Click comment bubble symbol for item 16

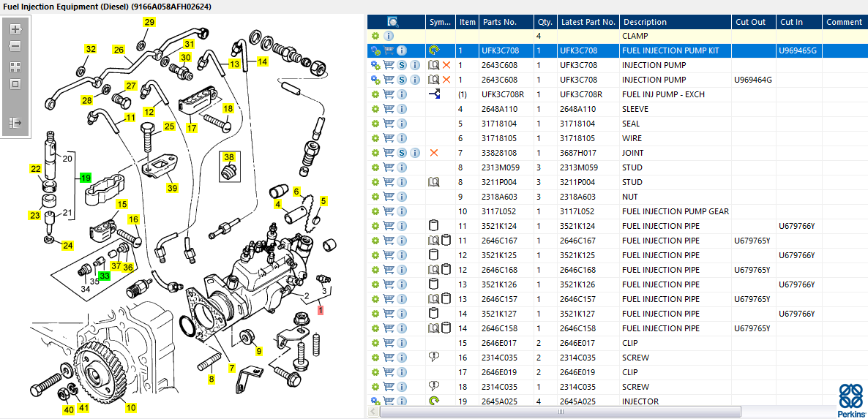[x=433, y=357]
